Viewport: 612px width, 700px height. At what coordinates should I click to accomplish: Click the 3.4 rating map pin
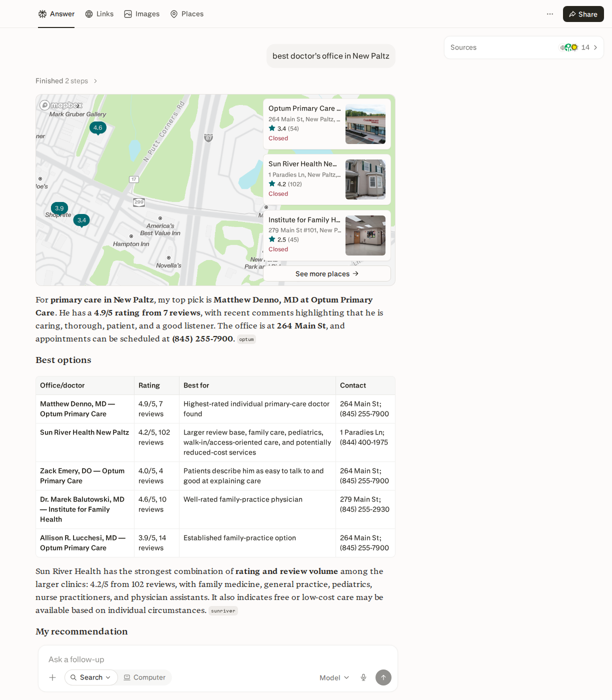tap(81, 220)
